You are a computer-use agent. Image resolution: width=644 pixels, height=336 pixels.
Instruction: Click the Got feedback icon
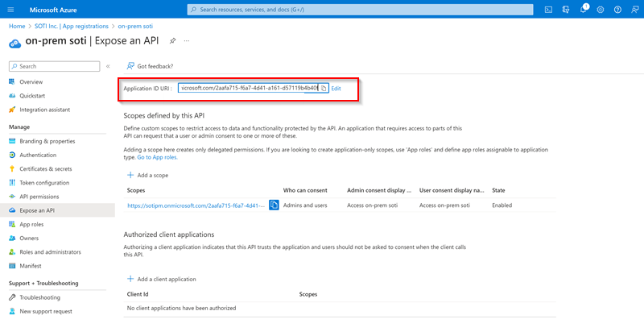tap(130, 66)
